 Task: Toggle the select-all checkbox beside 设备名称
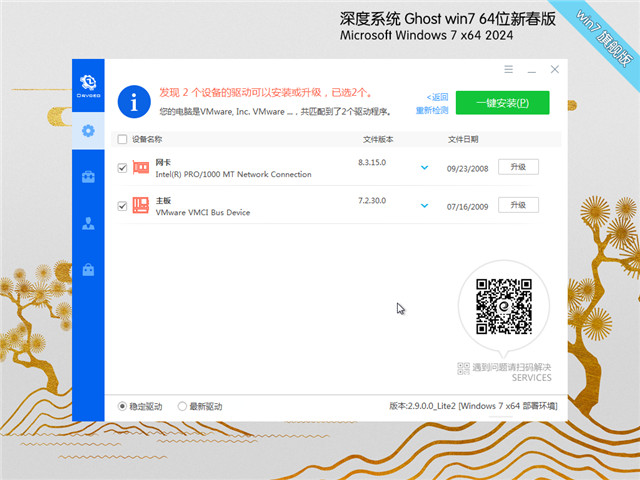tap(122, 140)
